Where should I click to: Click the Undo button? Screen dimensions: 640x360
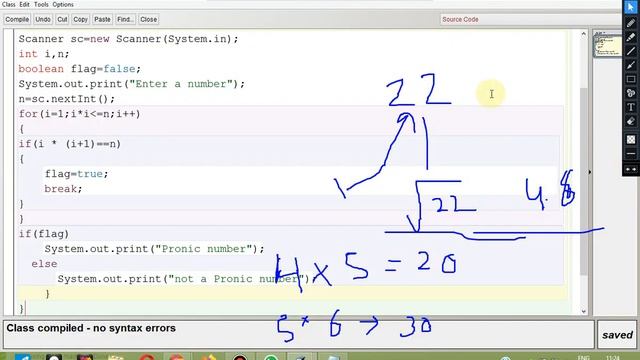click(43, 19)
